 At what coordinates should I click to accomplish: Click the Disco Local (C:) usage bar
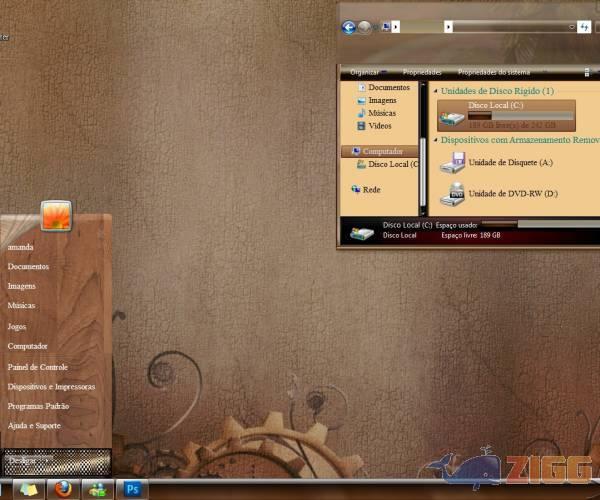tap(520, 115)
